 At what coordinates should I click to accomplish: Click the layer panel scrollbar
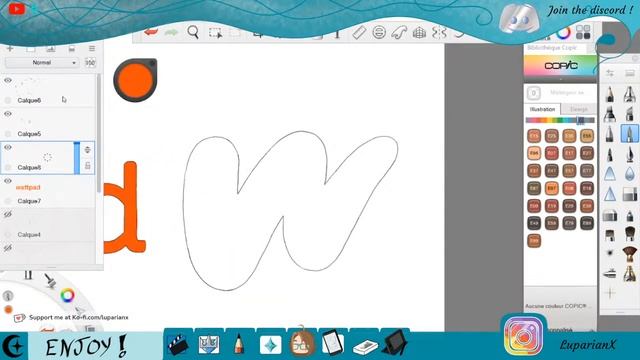(x=98, y=133)
